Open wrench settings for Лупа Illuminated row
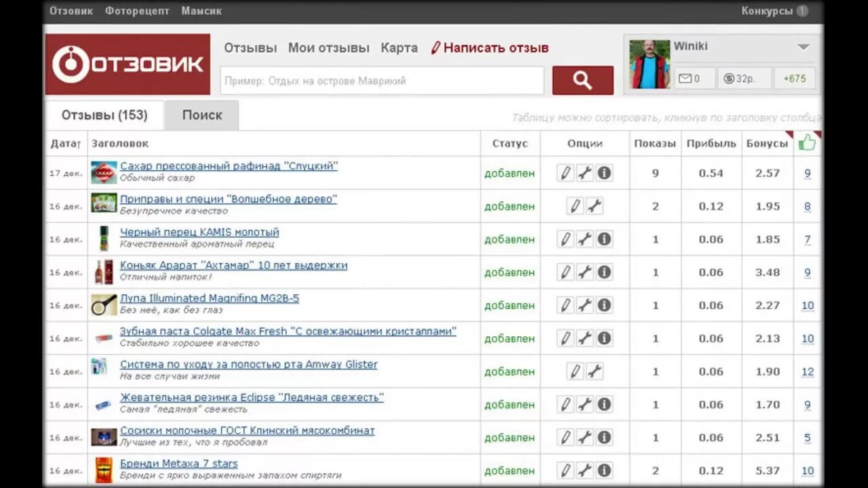This screenshot has height=488, width=868. tap(585, 305)
